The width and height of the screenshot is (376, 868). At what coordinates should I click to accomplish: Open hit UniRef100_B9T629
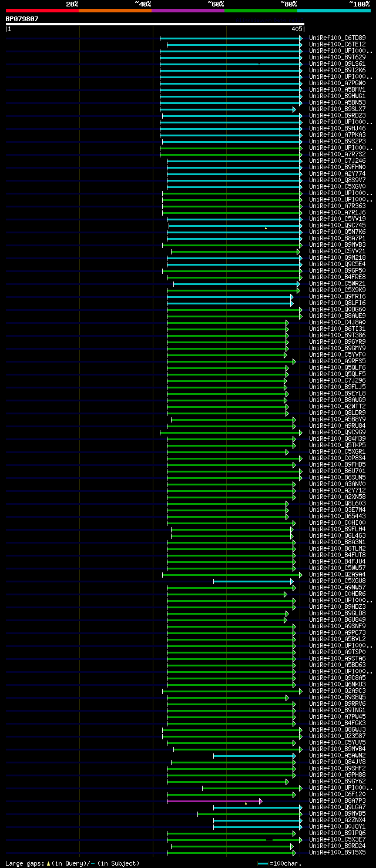[x=337, y=57]
